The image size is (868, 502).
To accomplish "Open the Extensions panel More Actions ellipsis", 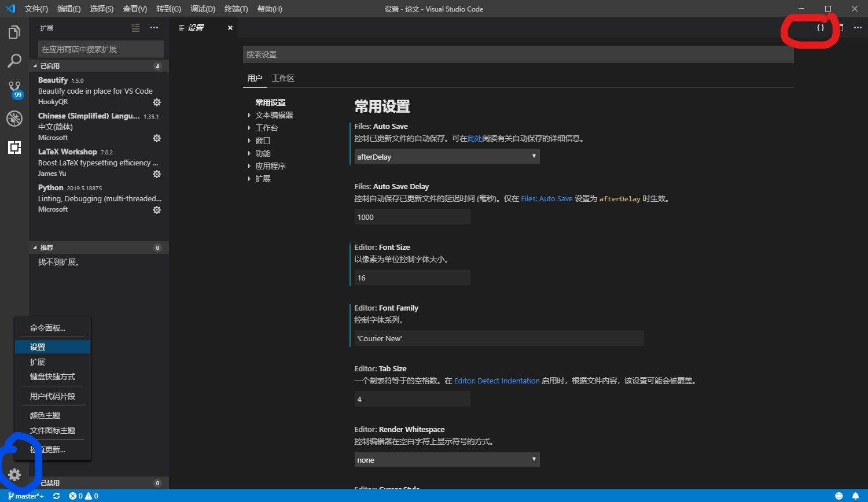I will 154,28.
